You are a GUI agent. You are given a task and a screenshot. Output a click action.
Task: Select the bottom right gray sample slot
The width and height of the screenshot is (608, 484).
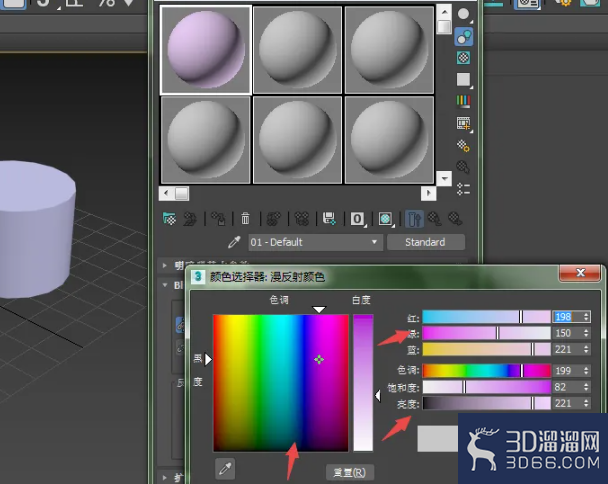pyautogui.click(x=389, y=140)
